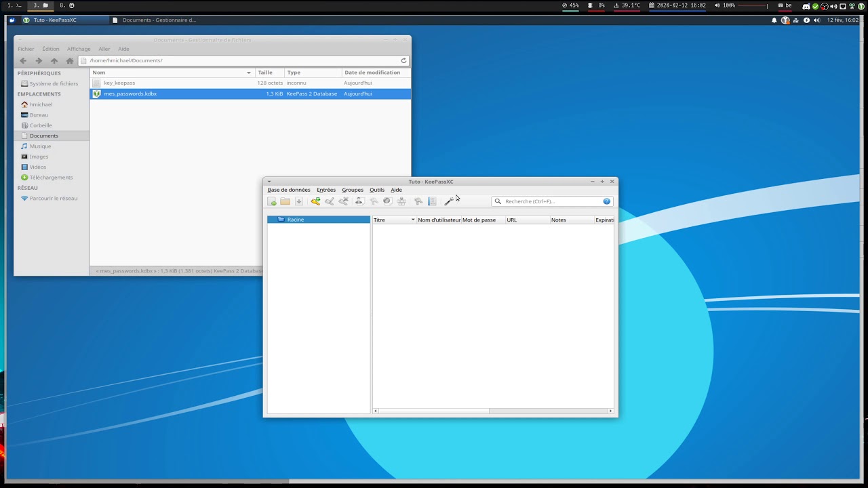Click the Discord tray icon
Screen dimensions: 868x488
(806, 6)
